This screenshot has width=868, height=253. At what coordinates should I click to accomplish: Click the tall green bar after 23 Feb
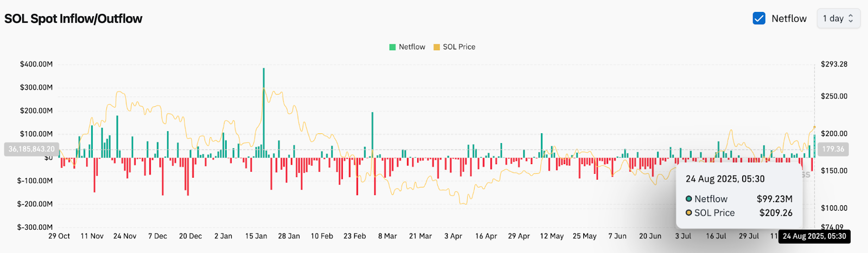(373, 133)
